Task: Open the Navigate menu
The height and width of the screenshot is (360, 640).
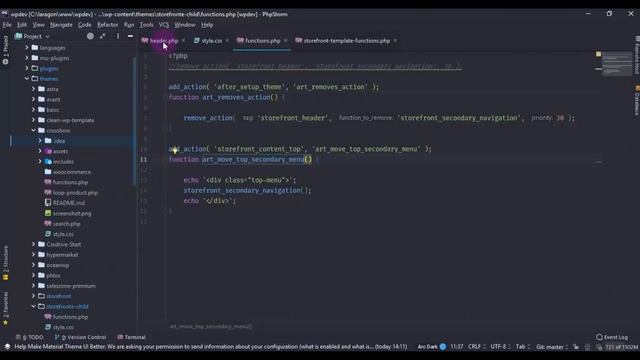Action: point(61,25)
